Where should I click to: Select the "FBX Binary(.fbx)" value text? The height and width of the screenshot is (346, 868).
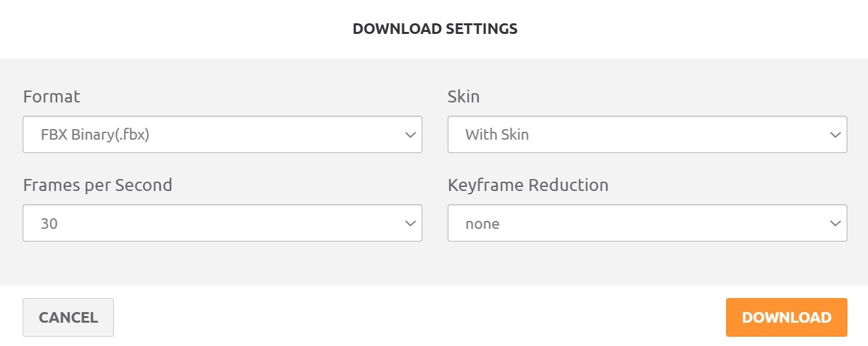click(95, 135)
